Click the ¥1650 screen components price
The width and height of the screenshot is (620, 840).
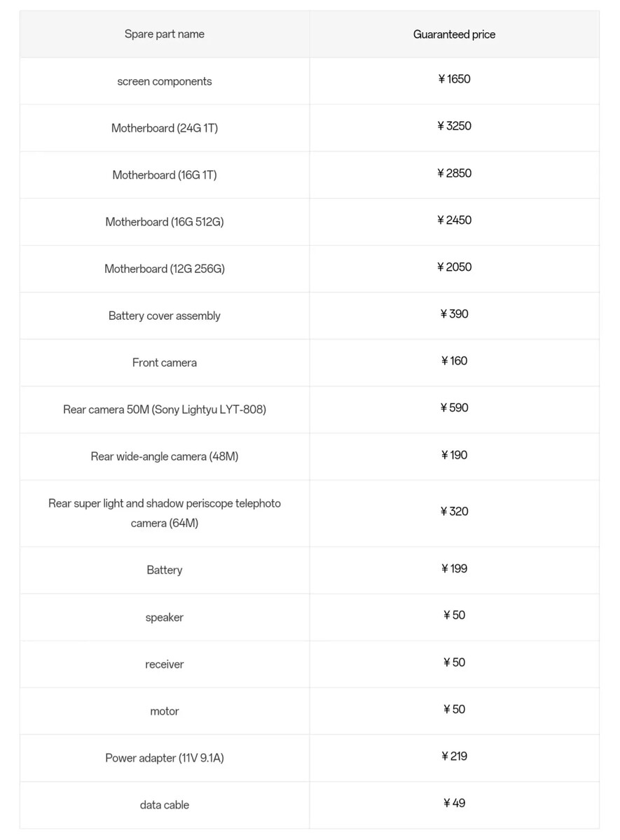pos(454,79)
